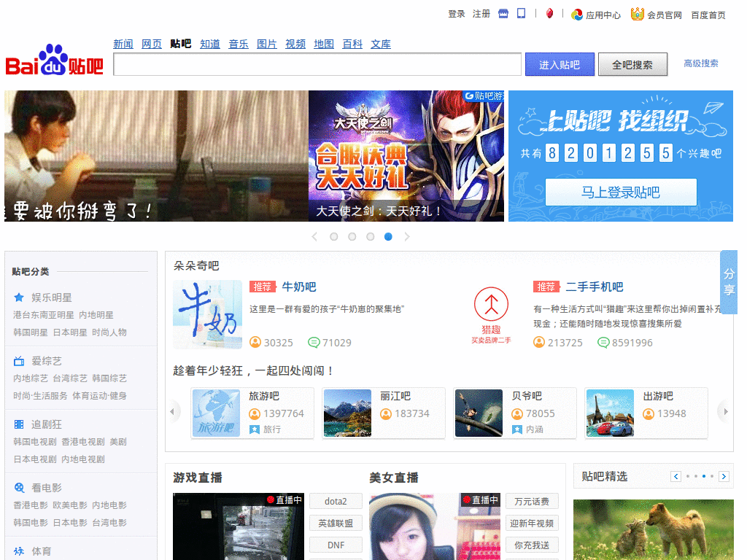747x560 pixels.
Task: Open the 丽江吧 thumbnail
Action: [347, 413]
